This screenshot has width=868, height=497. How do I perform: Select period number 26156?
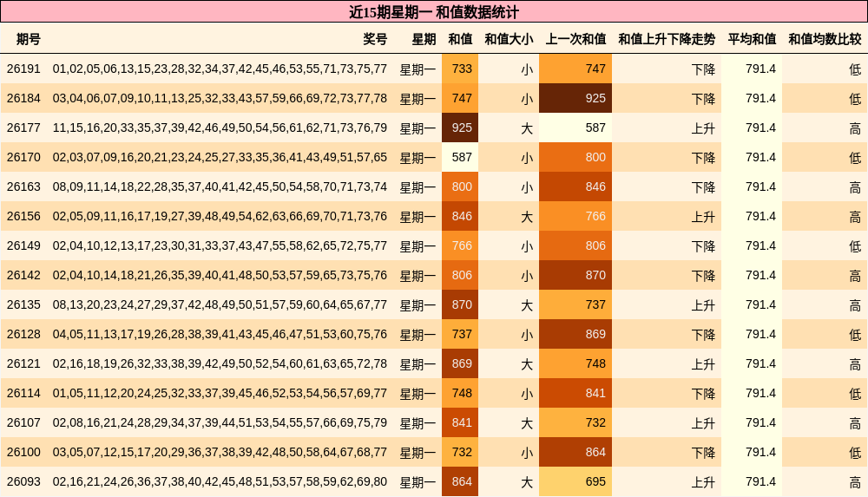pos(23,216)
